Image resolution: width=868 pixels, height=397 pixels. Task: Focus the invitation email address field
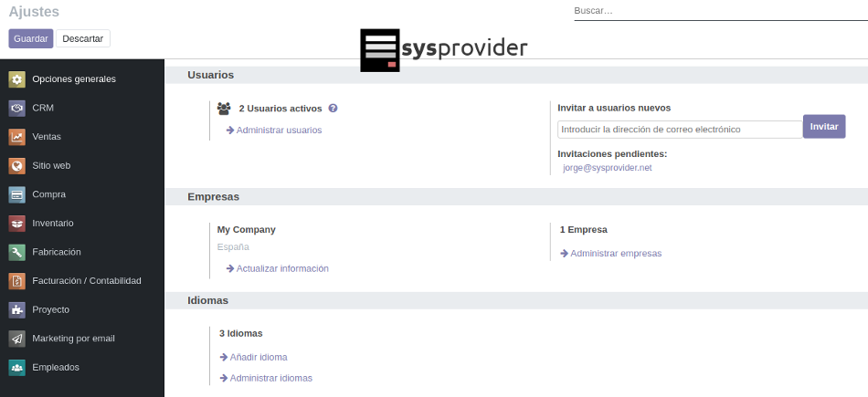point(679,130)
